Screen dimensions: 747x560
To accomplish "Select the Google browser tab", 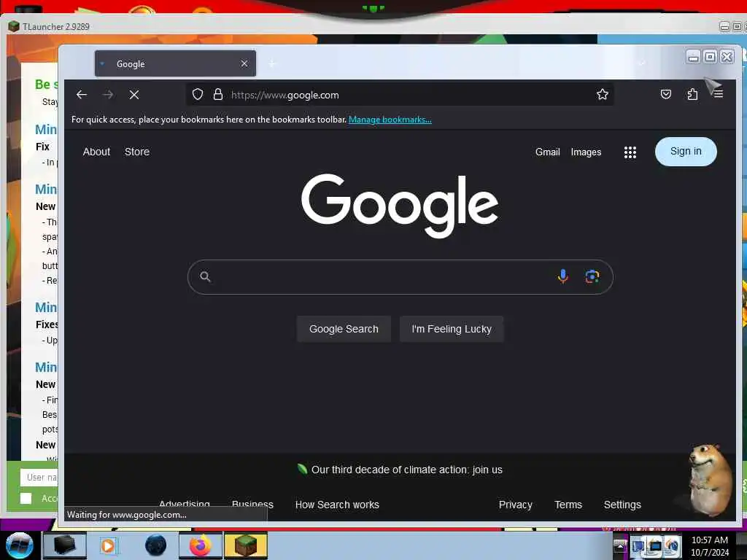I will pos(175,63).
